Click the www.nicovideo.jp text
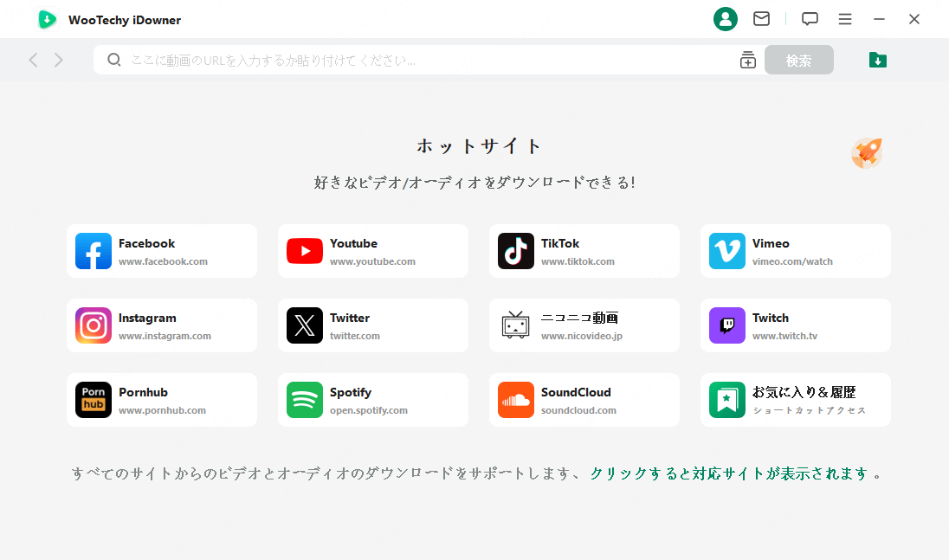 coord(582,336)
